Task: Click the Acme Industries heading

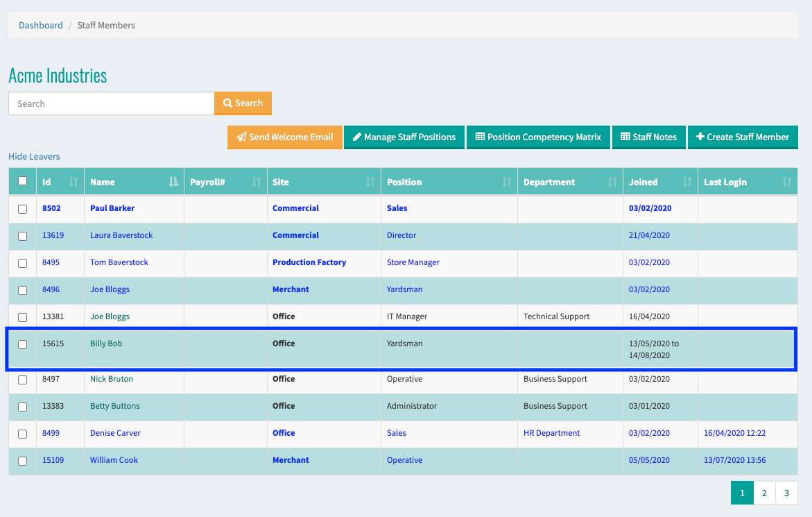Action: coord(58,76)
